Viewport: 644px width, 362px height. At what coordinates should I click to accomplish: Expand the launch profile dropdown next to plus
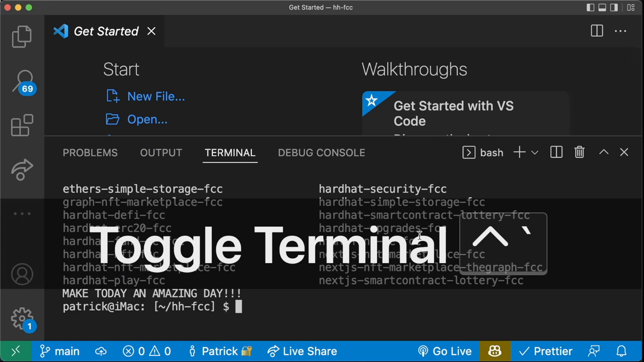535,152
